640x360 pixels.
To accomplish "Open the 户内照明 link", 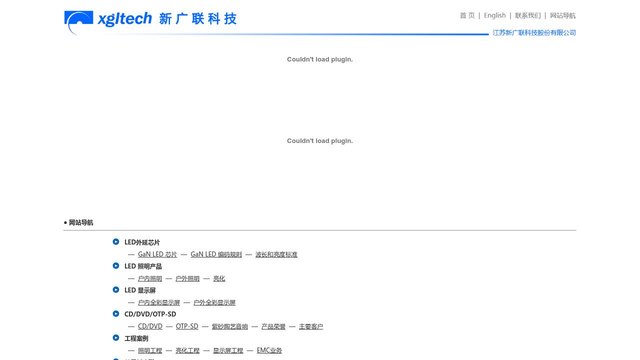I will pyautogui.click(x=150, y=278).
